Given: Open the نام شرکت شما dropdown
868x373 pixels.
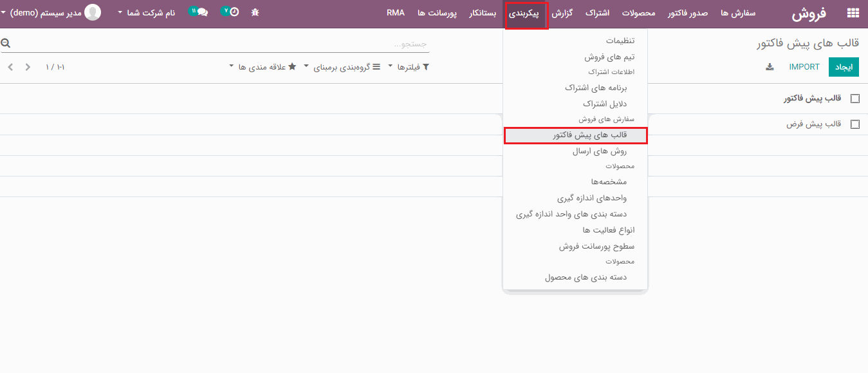Looking at the screenshot, I should [152, 12].
